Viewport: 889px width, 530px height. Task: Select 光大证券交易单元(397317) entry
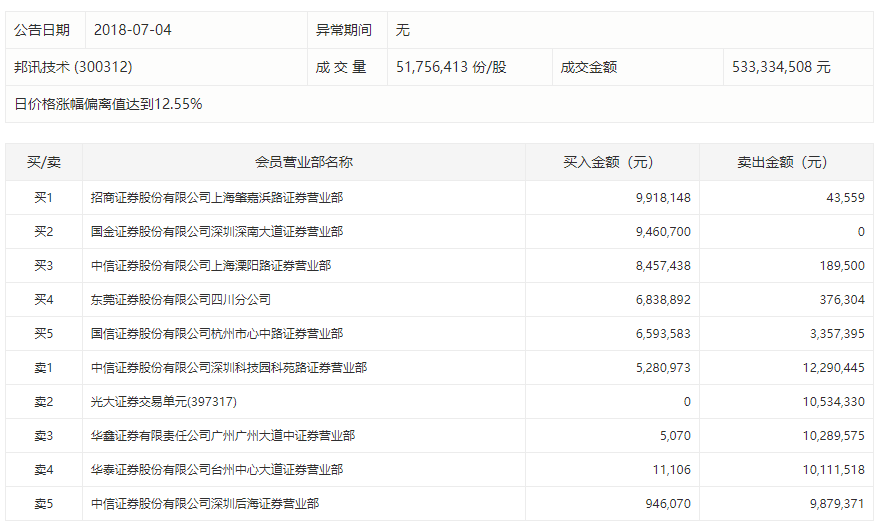(163, 402)
